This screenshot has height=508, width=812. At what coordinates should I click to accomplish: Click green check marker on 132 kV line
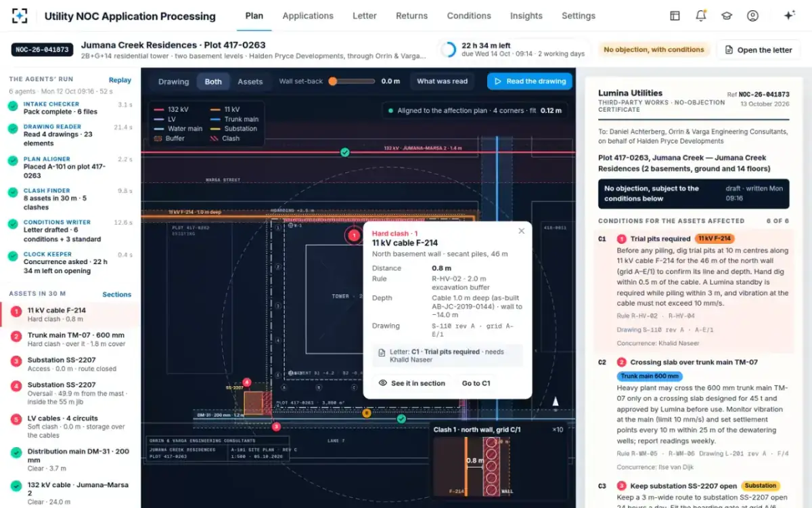click(345, 152)
